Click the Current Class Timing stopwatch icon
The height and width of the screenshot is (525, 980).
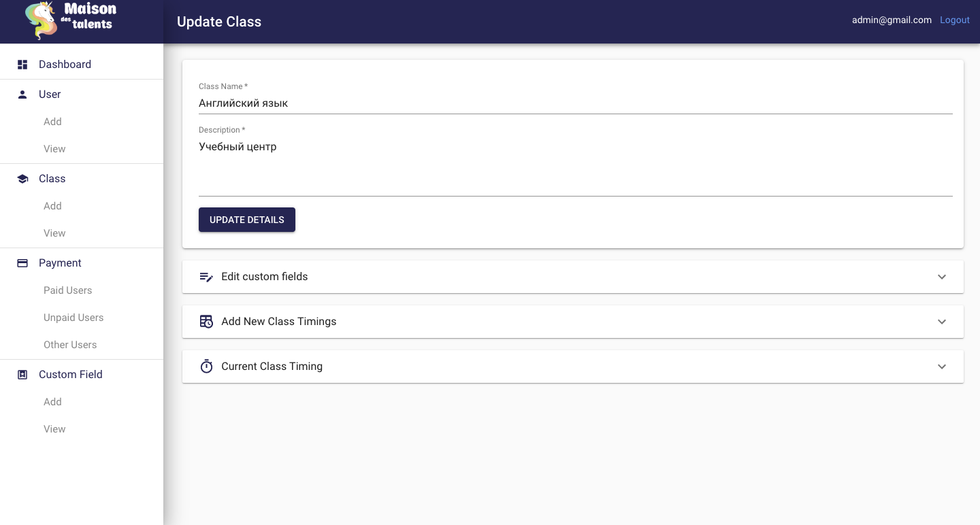(206, 367)
